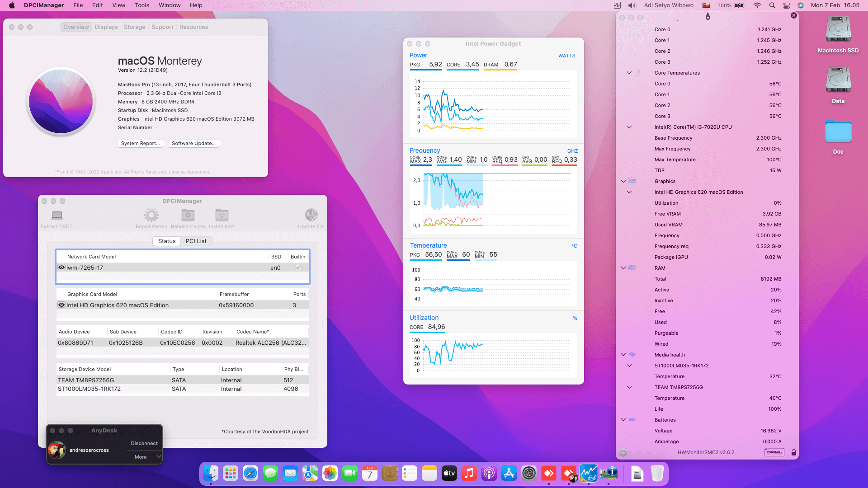The height and width of the screenshot is (488, 868).
Task: Collapse Intel(R) Core(TM) i3-7020U CPU group
Action: click(x=629, y=127)
